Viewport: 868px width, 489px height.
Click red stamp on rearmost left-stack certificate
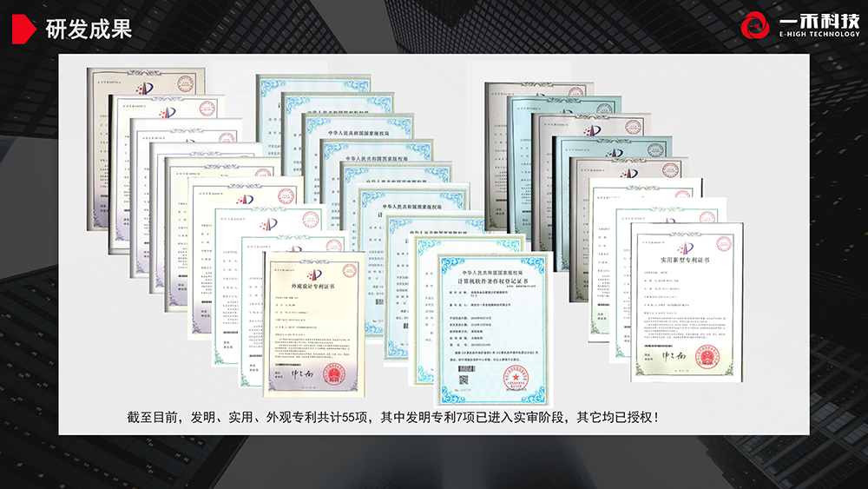(x=185, y=83)
